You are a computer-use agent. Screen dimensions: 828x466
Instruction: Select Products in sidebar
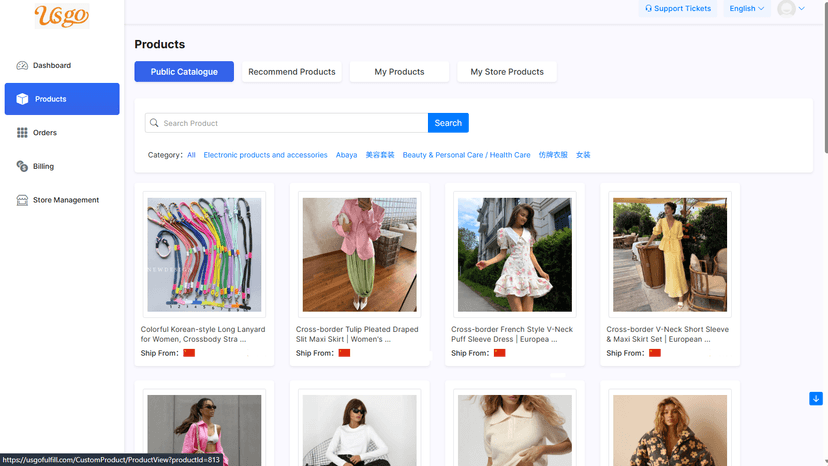tap(62, 99)
